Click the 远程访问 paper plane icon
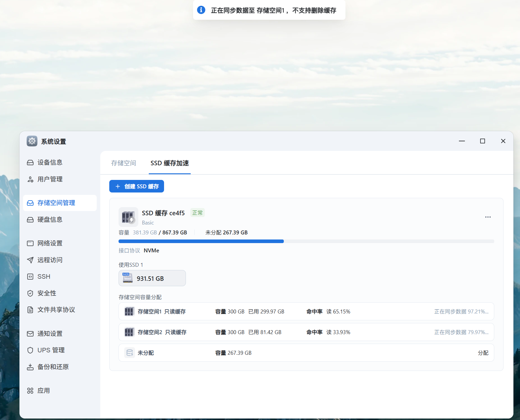This screenshot has height=420, width=520. pos(30,260)
